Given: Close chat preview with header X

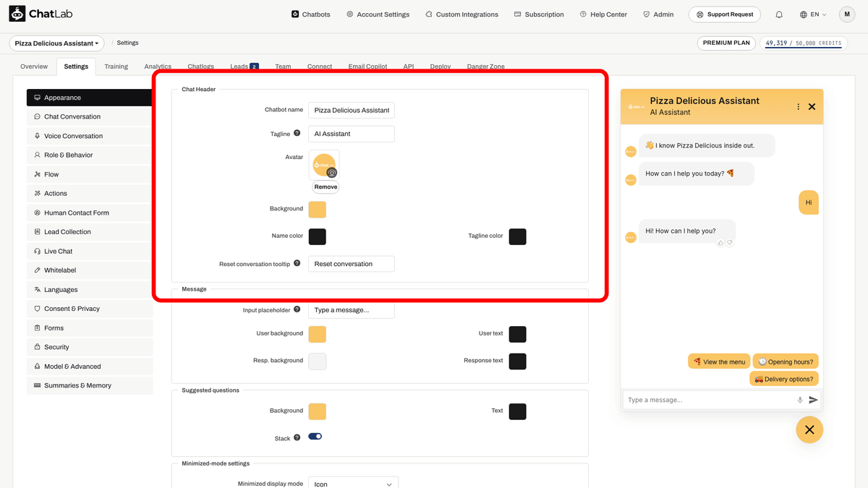Looking at the screenshot, I should [812, 107].
